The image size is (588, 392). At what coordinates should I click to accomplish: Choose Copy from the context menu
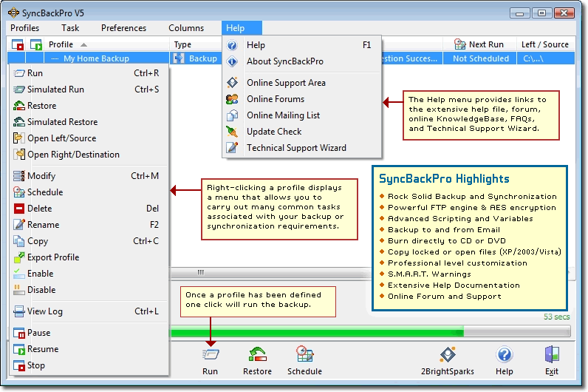click(89, 241)
